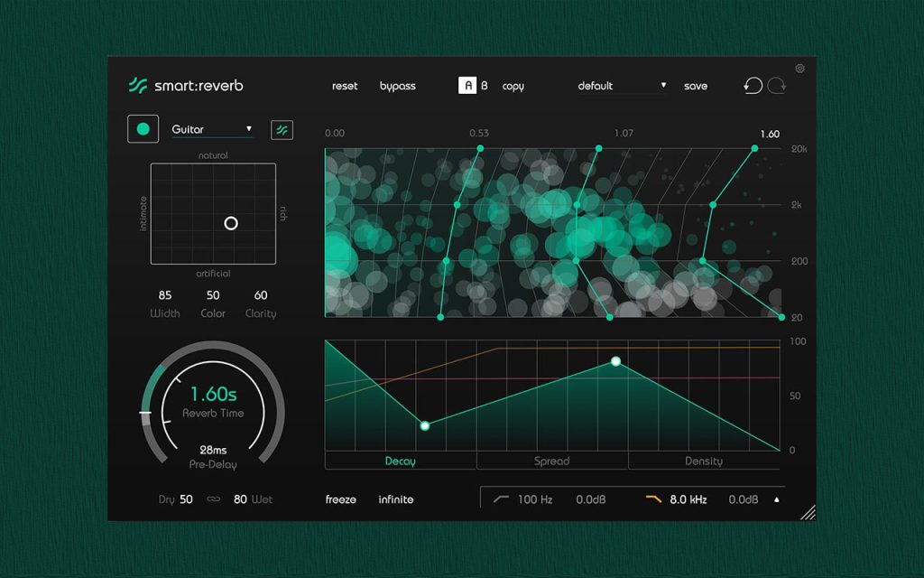Enable the freeze option
This screenshot has width=924, height=578.
(340, 499)
